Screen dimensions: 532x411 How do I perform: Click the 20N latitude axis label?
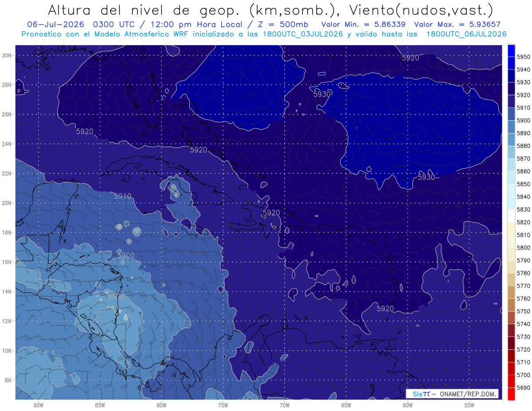7,203
